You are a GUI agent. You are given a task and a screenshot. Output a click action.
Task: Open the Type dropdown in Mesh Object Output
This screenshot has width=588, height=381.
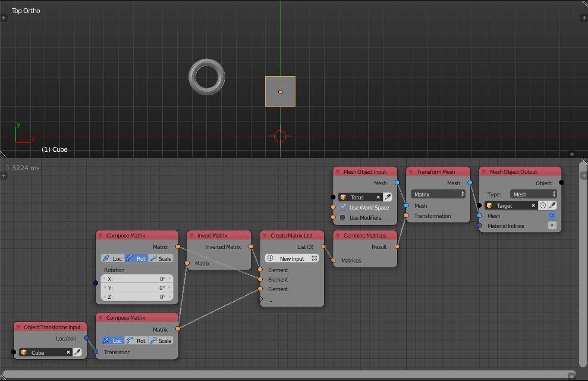pyautogui.click(x=533, y=194)
